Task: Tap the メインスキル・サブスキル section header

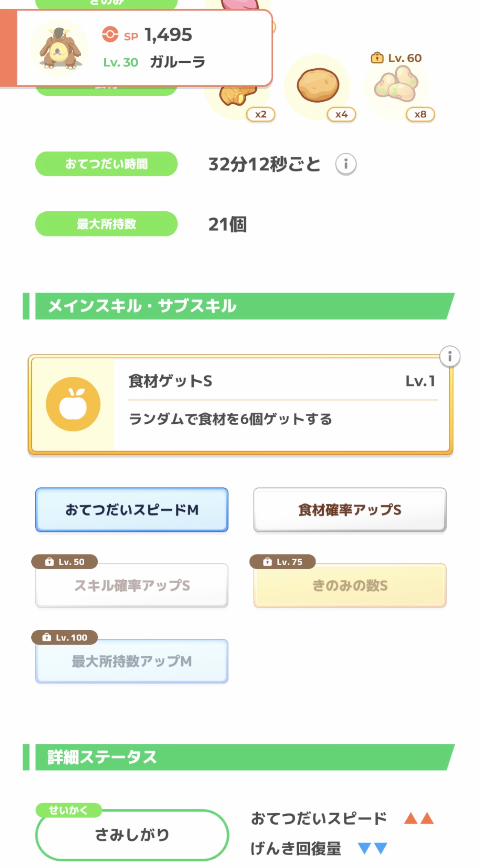Action: click(x=239, y=306)
